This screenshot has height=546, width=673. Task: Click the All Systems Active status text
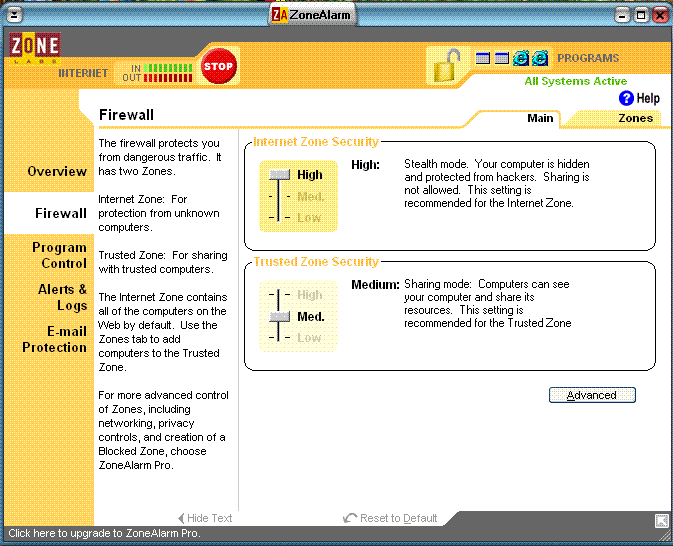tap(576, 81)
